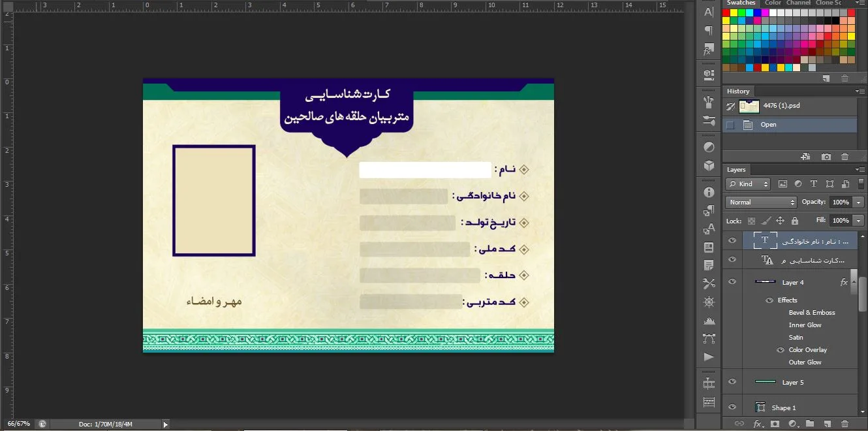The height and width of the screenshot is (431, 868).
Task: Delete layer trash icon in Layers
Action: [x=845, y=424]
